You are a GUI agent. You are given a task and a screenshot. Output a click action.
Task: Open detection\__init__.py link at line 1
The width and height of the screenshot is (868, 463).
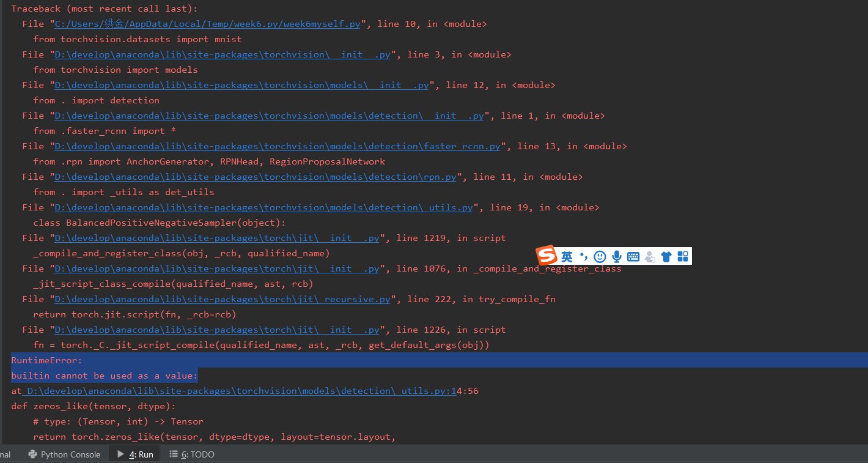click(x=269, y=116)
